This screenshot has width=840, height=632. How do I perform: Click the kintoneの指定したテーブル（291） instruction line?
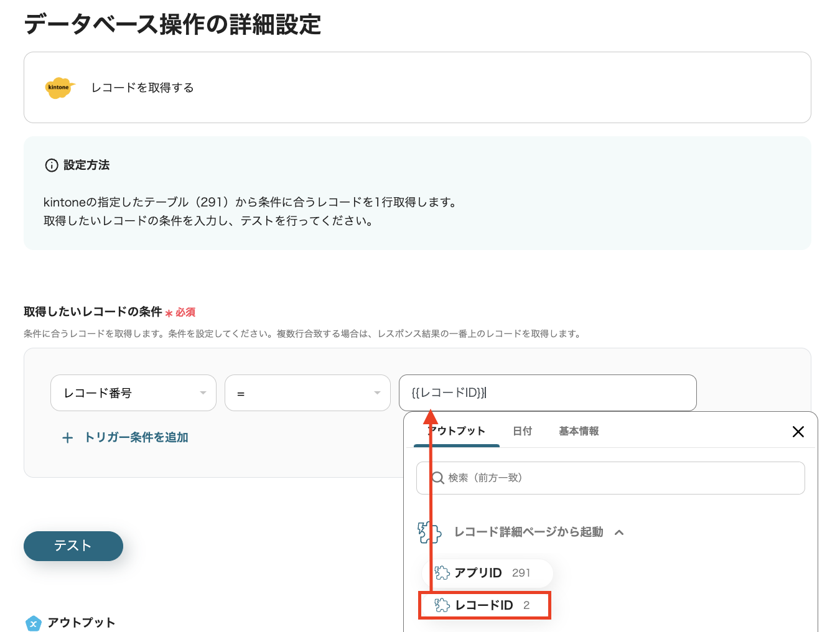click(251, 202)
